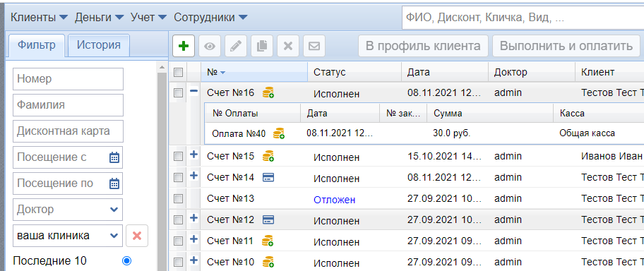Check the box for Счет №16

178,93
